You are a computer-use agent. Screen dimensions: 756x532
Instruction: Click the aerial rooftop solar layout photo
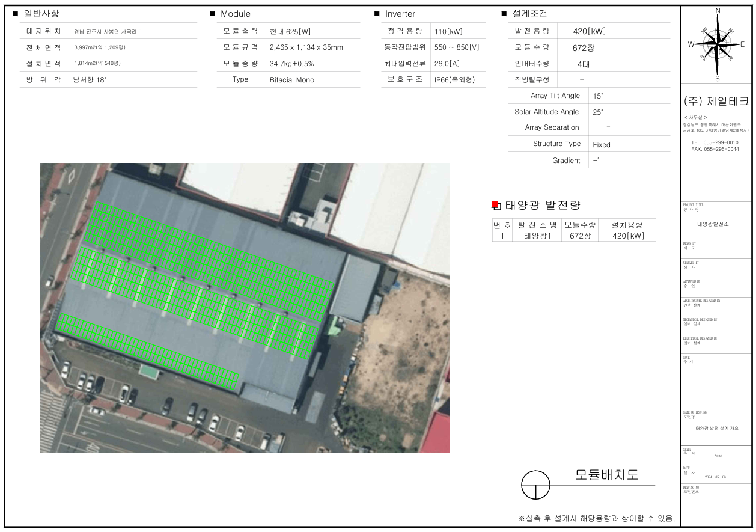point(245,307)
